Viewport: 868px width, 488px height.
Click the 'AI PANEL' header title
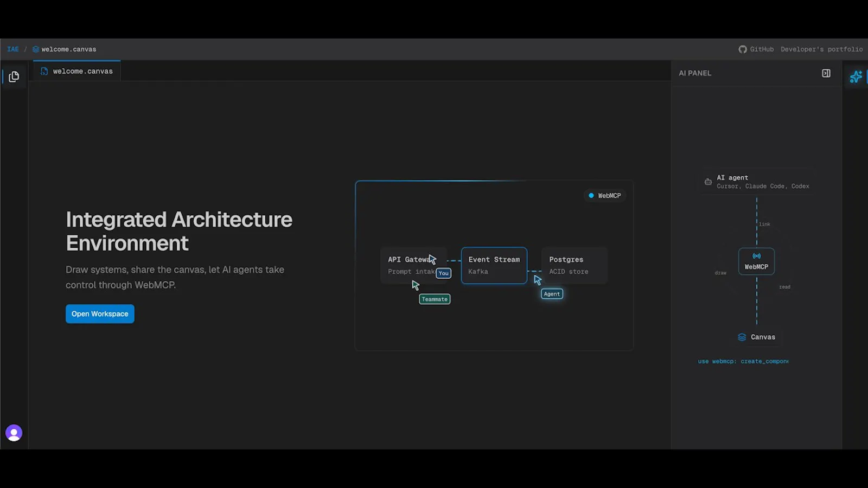point(695,73)
